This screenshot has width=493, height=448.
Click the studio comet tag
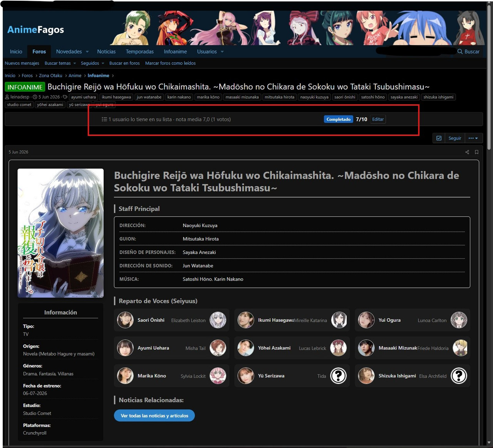[19, 105]
